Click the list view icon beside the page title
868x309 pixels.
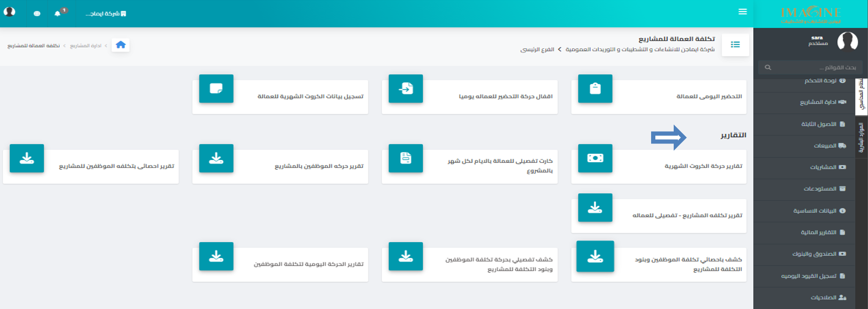[x=735, y=45]
